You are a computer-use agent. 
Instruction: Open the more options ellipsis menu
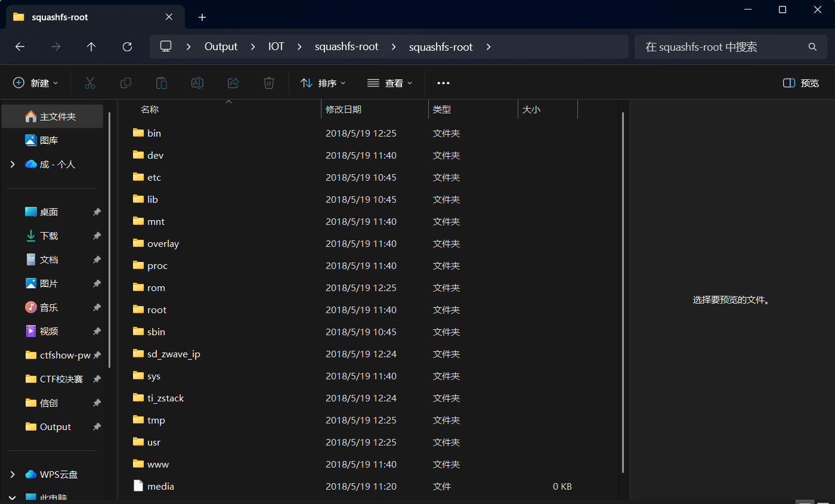point(443,83)
